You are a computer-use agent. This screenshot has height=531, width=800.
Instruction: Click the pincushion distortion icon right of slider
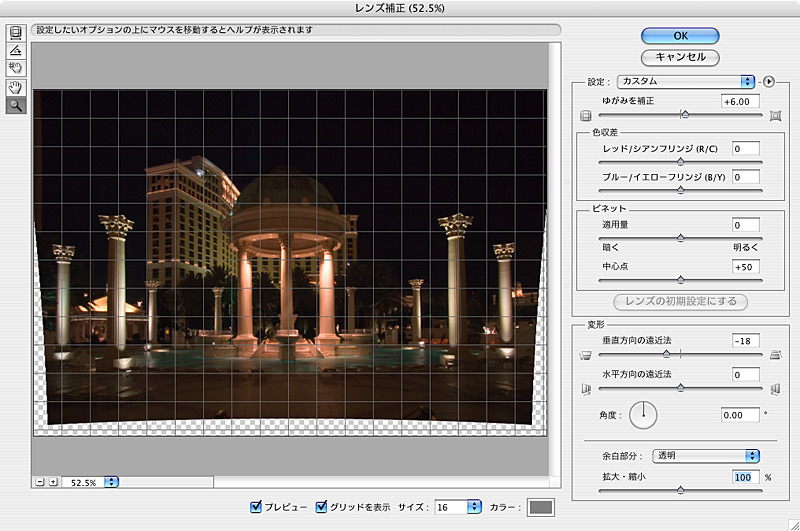pyautogui.click(x=775, y=116)
